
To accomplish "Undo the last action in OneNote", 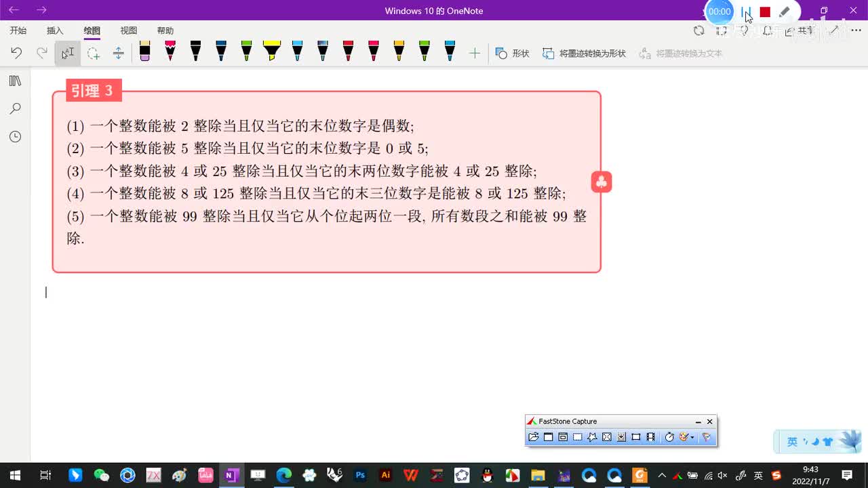I will [x=16, y=53].
